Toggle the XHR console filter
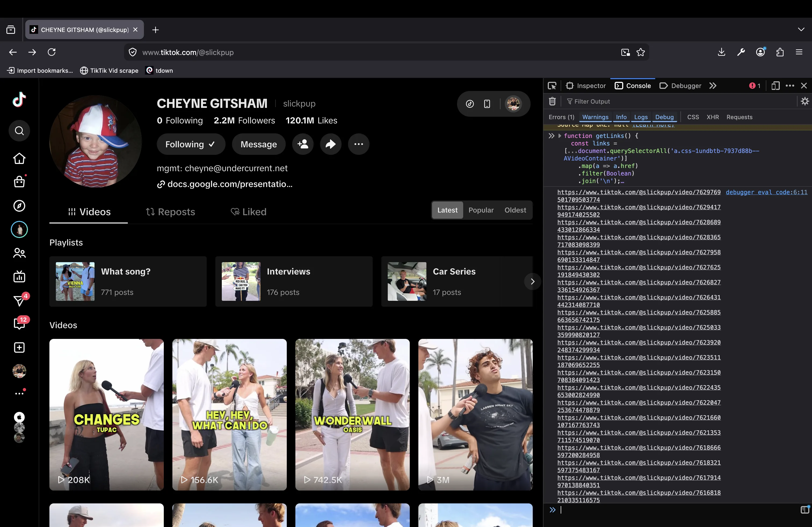812x527 pixels. point(712,117)
